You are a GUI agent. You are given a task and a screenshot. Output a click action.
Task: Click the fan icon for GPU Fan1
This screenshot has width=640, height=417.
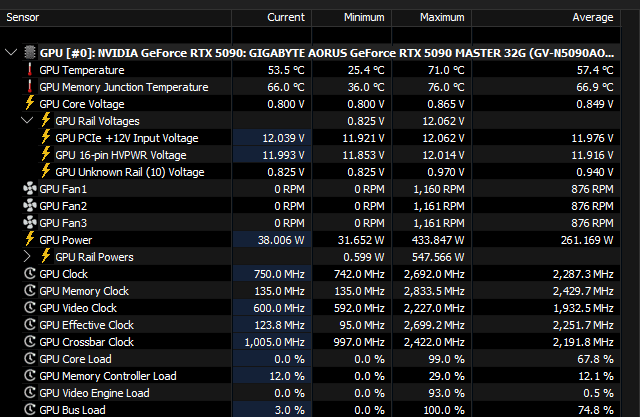click(30, 189)
